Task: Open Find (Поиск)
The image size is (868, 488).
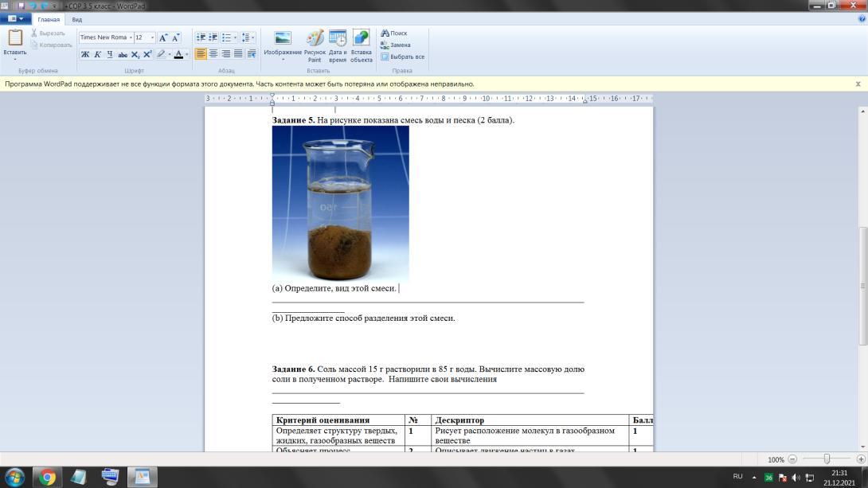Action: [393, 33]
